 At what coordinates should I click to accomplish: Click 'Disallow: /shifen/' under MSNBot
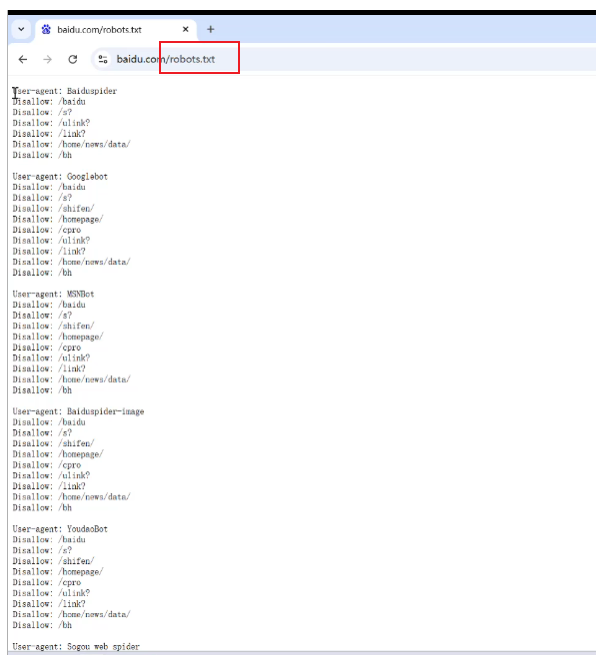pyautogui.click(x=53, y=326)
